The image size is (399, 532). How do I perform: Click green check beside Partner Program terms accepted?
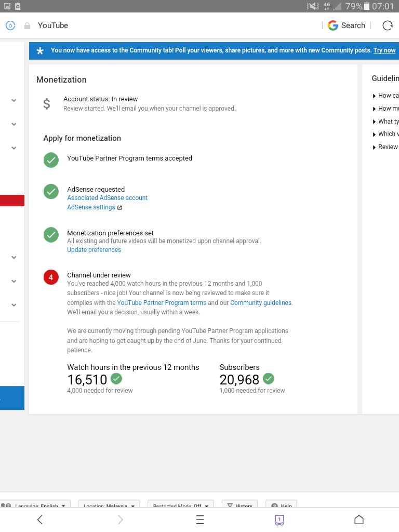[51, 160]
